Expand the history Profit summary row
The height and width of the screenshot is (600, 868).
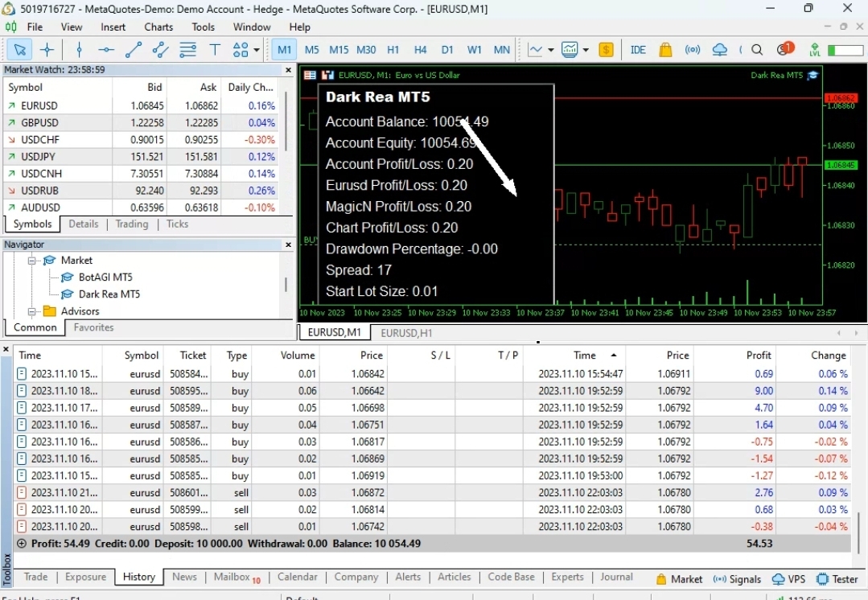coord(21,544)
